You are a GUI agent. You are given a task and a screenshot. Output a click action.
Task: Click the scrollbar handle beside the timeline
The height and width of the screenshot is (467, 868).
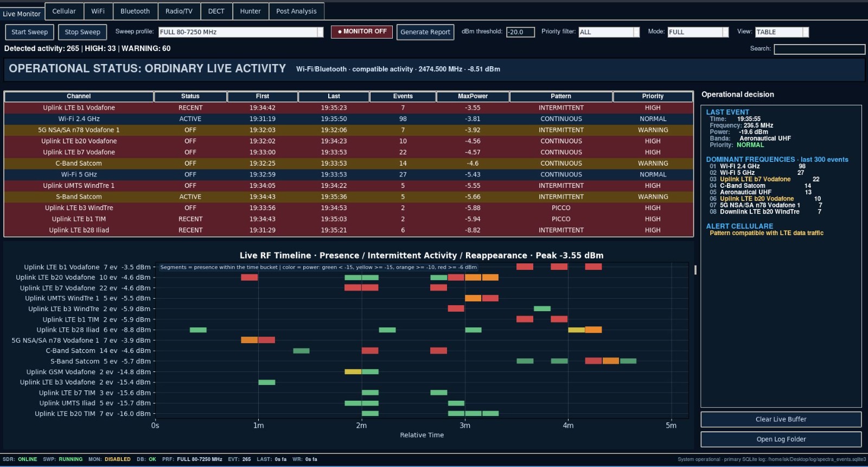tap(695, 270)
